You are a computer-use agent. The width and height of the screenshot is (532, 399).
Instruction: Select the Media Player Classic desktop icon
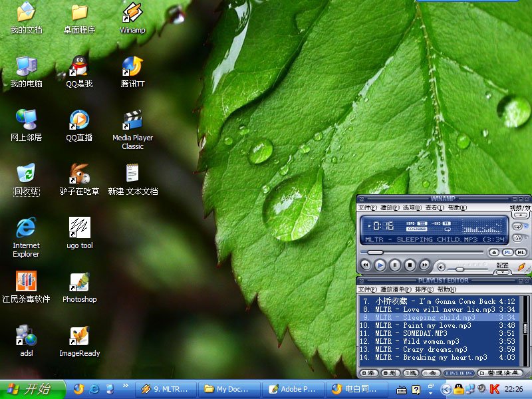tap(132, 120)
